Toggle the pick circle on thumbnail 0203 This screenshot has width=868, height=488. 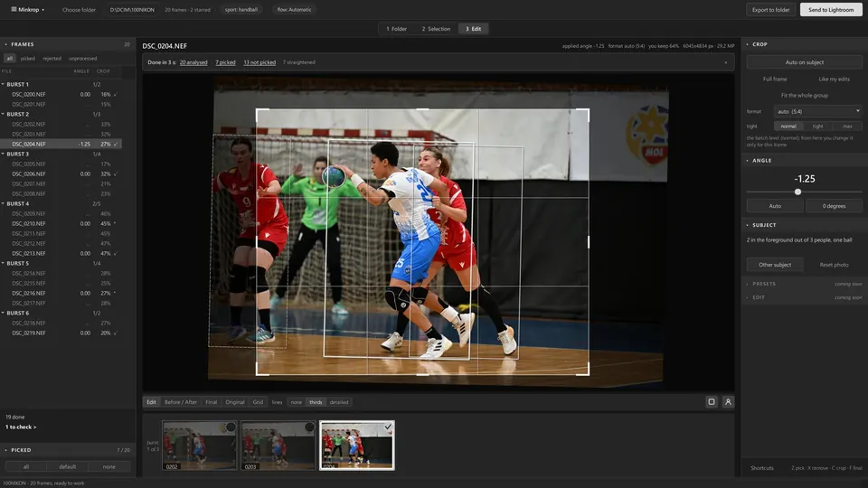coord(309,427)
